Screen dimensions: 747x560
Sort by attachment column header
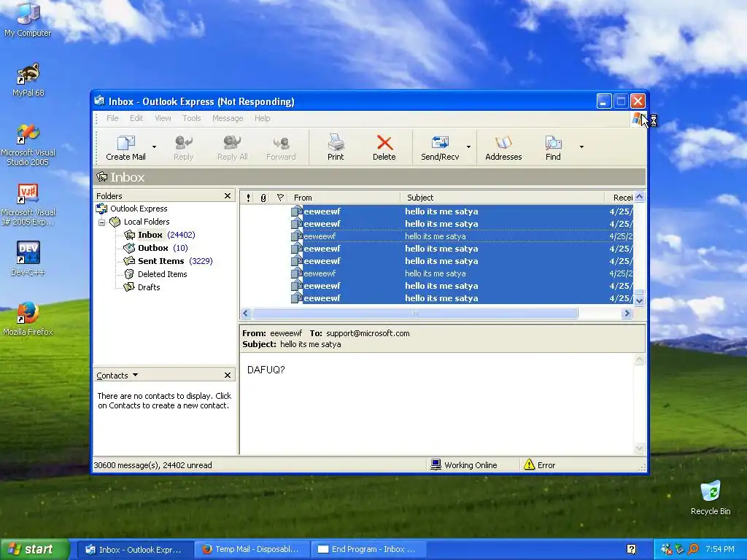click(263, 198)
